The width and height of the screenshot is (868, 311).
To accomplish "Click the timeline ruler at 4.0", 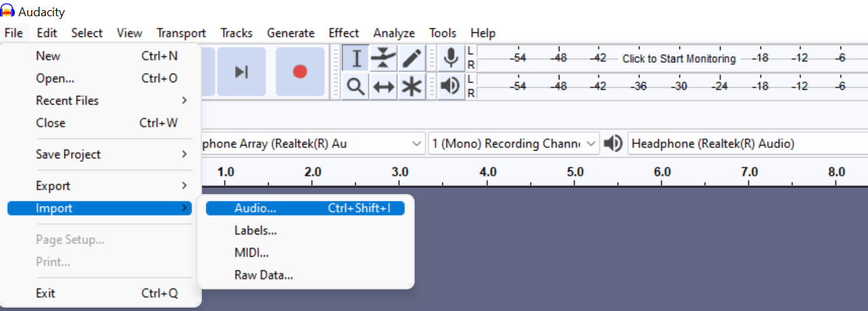I will point(488,172).
